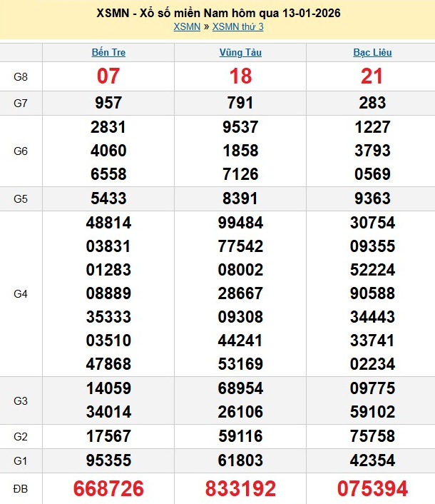Click G4 number 99484
The width and height of the screenshot is (435, 504).
(240, 223)
